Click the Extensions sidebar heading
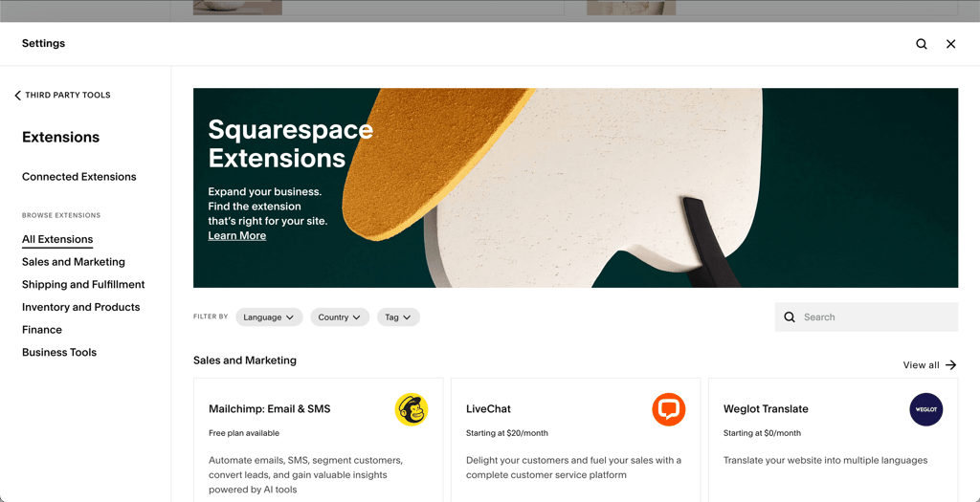The height and width of the screenshot is (502, 980). click(x=60, y=138)
